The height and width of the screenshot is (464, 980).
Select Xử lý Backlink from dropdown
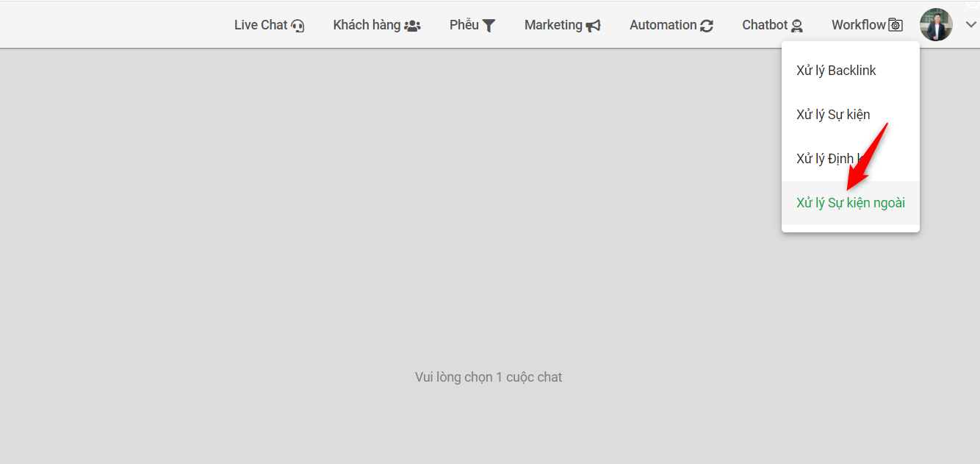tap(851, 71)
